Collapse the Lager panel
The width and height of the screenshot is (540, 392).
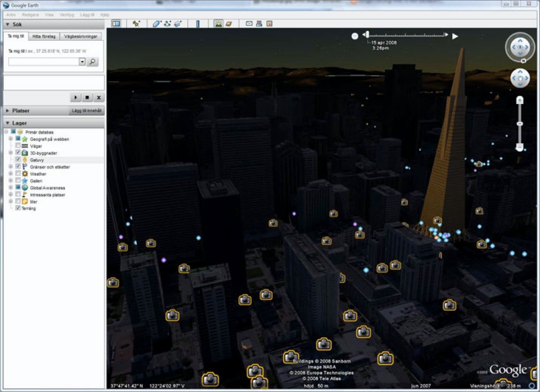pos(7,123)
